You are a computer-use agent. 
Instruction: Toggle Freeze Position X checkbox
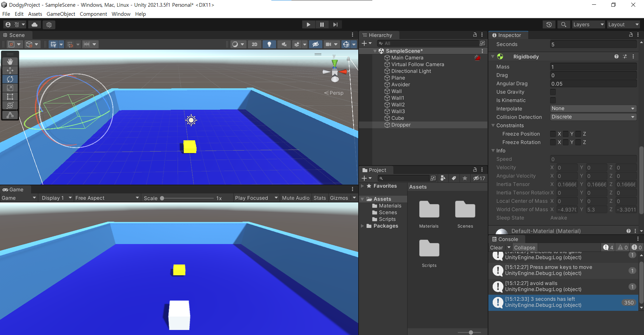tap(553, 134)
